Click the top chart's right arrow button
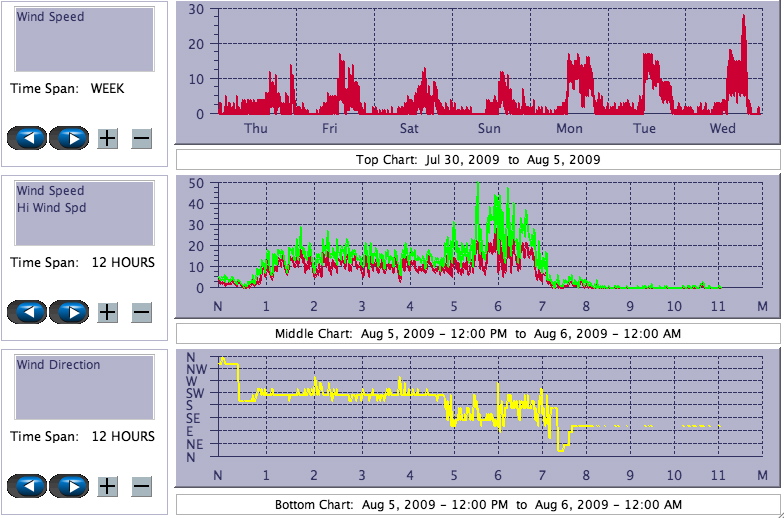The image size is (784, 518). [69, 138]
